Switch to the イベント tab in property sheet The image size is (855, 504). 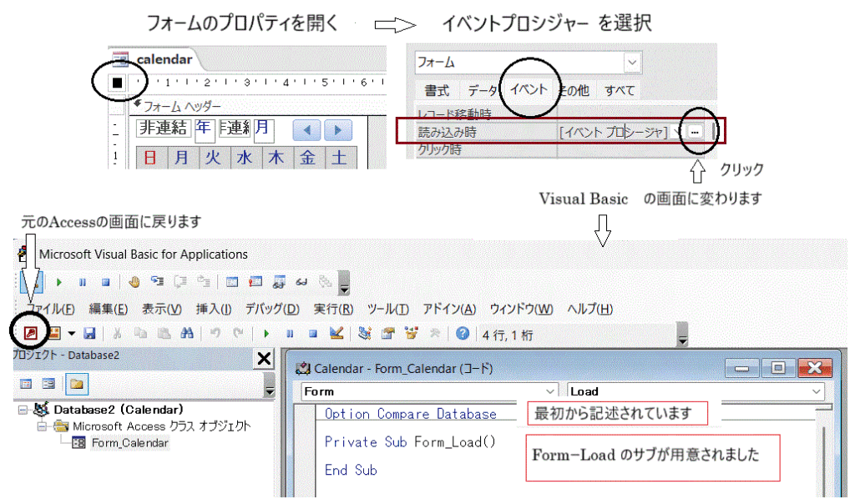coord(529,89)
